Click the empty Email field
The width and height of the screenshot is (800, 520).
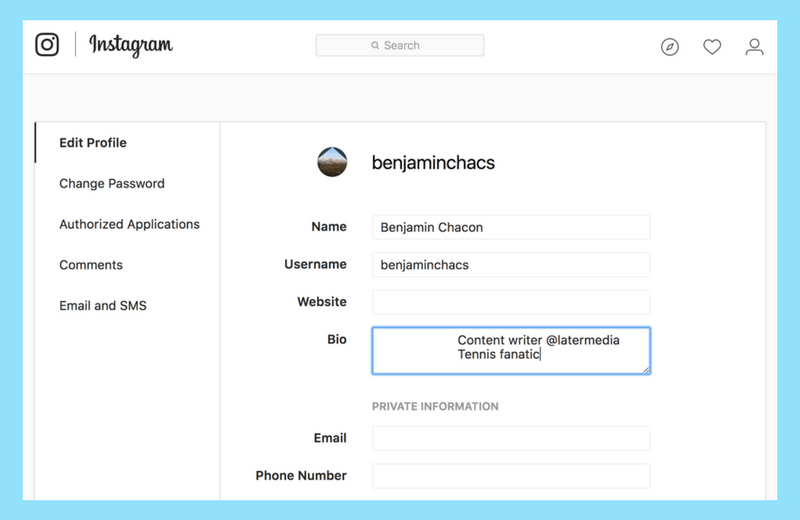511,438
